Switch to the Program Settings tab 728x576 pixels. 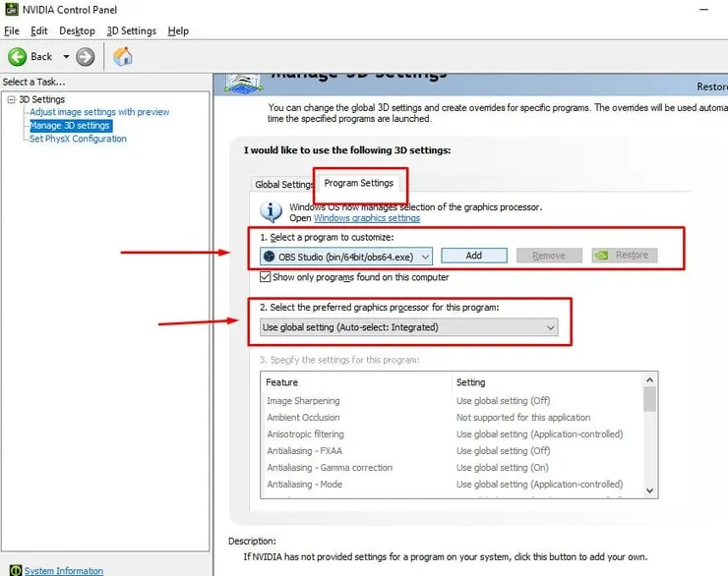(359, 183)
